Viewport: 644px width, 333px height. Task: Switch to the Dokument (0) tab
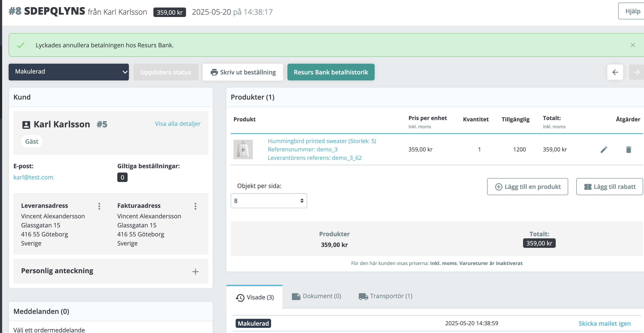[x=316, y=296]
